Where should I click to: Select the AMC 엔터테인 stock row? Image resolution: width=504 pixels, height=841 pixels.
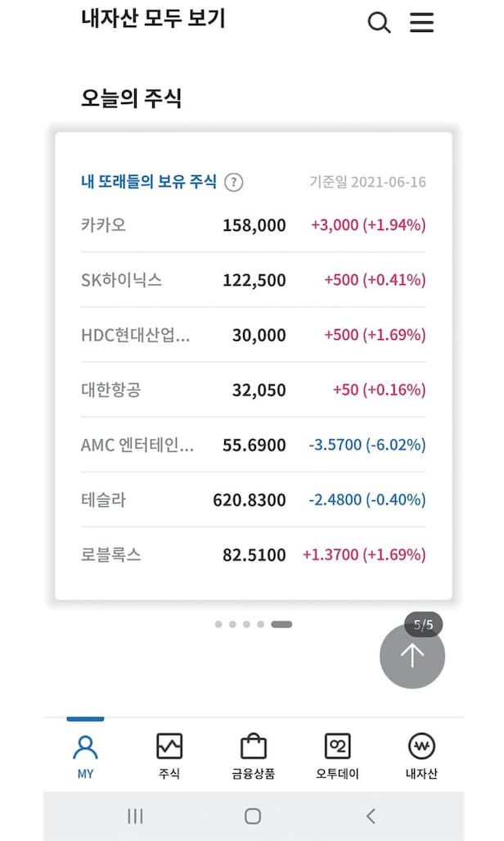click(253, 445)
